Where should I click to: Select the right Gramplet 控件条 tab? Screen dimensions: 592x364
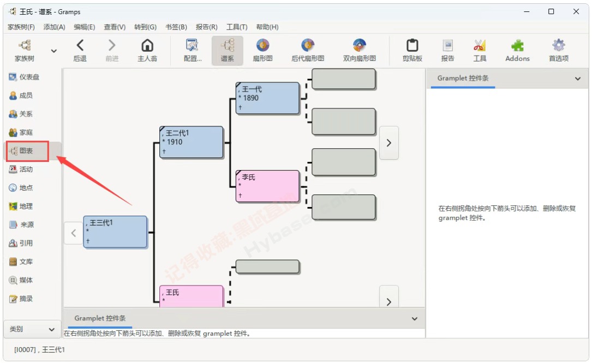463,78
